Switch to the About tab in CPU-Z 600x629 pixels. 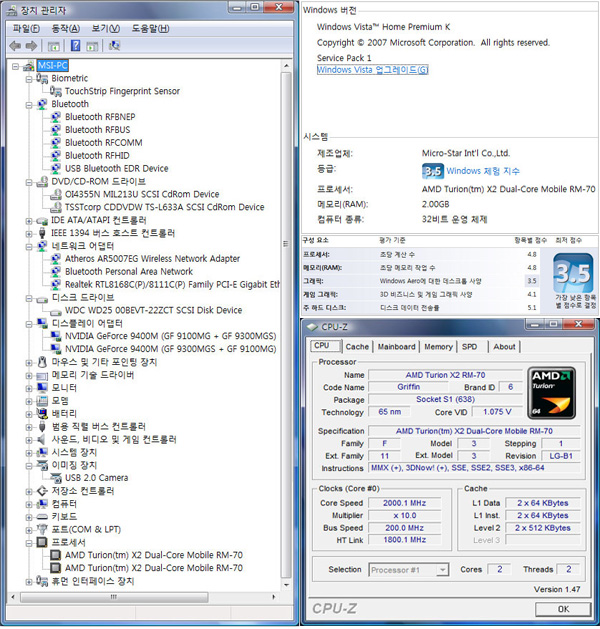pos(504,347)
